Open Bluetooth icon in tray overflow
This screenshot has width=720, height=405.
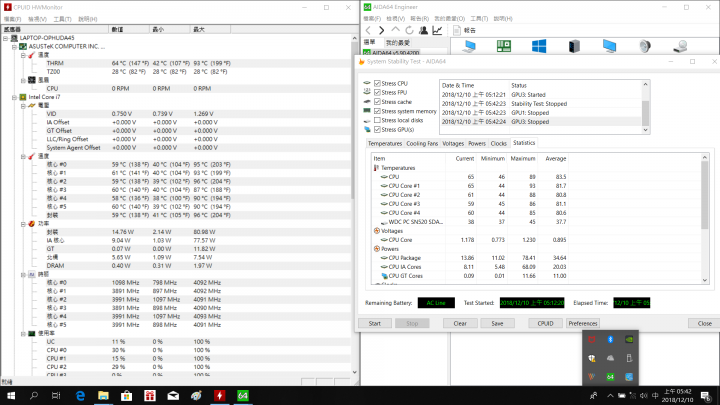coord(610,340)
